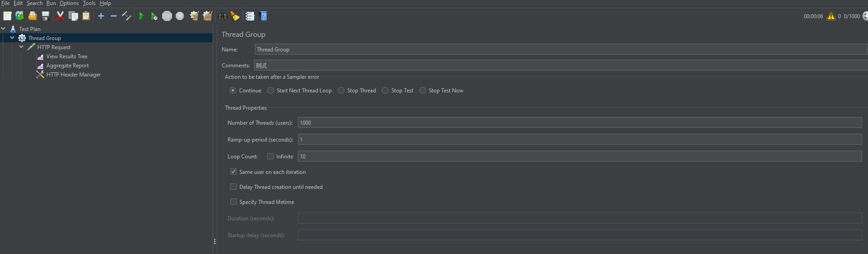Reset search with yellow broom icon
This screenshot has height=254, width=868.
coord(235,16)
